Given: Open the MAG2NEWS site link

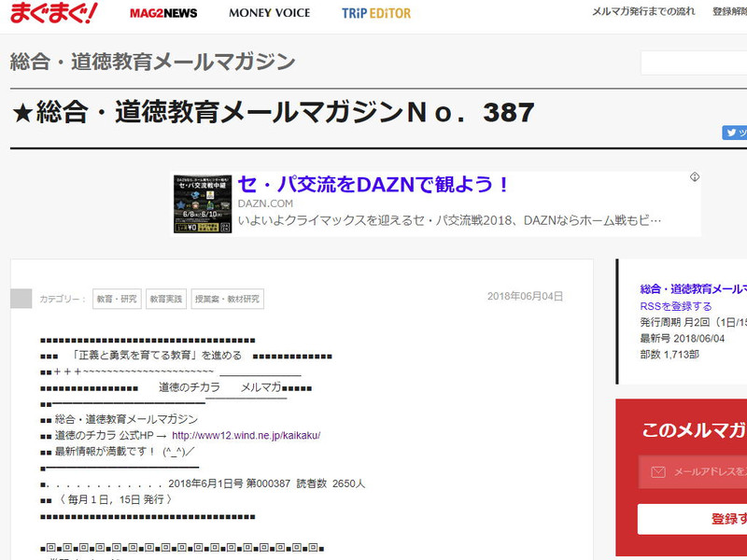Looking at the screenshot, I should coord(162,13).
